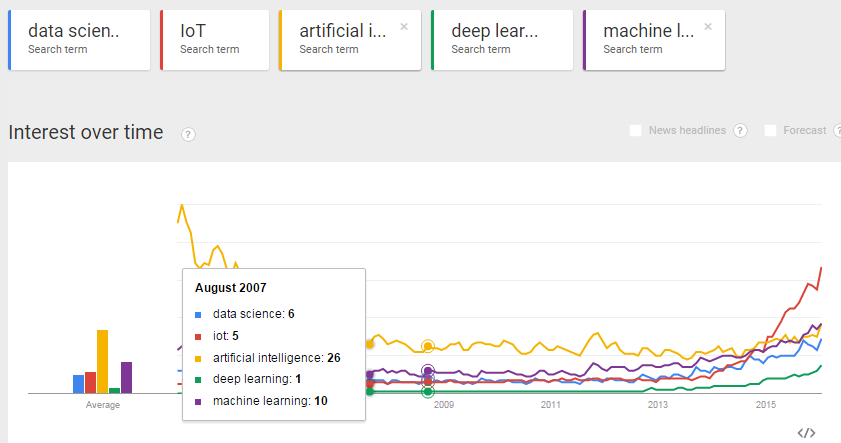Open help icon beside Interest over time
This screenshot has height=443, width=841.
188,134
